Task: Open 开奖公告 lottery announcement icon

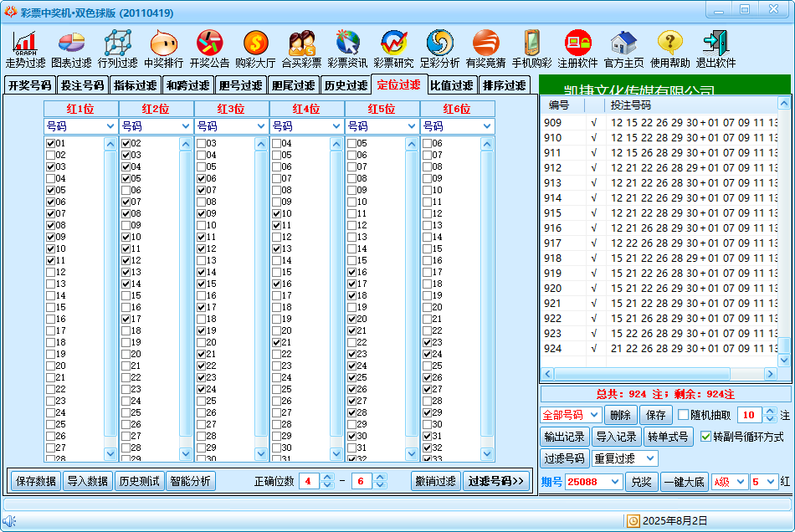Action: pyautogui.click(x=209, y=43)
